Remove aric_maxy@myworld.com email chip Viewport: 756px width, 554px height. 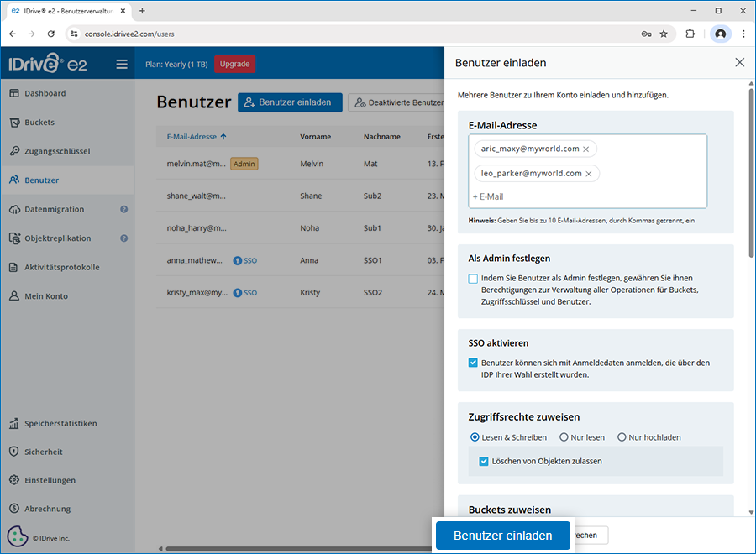click(x=585, y=149)
